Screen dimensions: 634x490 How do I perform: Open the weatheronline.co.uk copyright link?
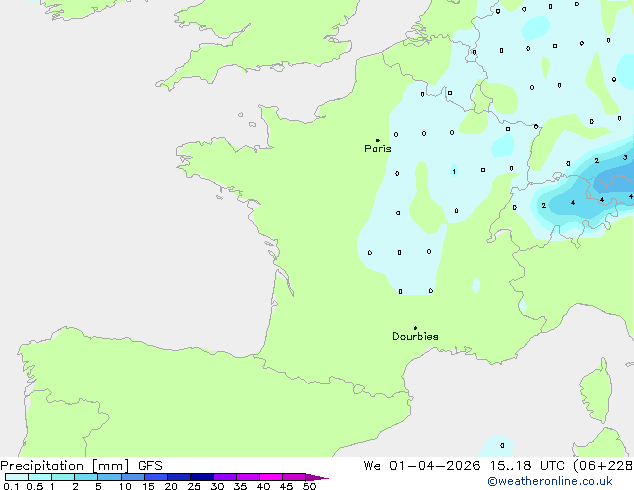(x=549, y=481)
